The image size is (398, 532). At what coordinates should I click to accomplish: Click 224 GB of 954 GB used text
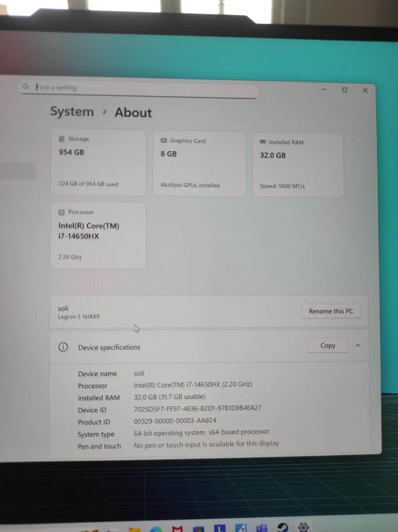(88, 184)
